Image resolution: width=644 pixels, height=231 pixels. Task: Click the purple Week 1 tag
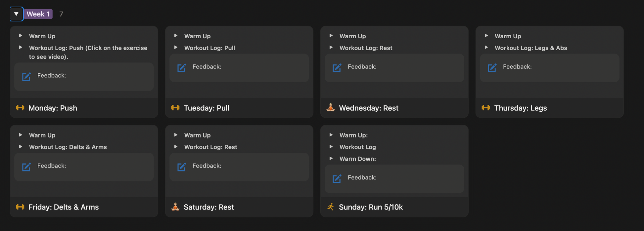click(x=38, y=14)
